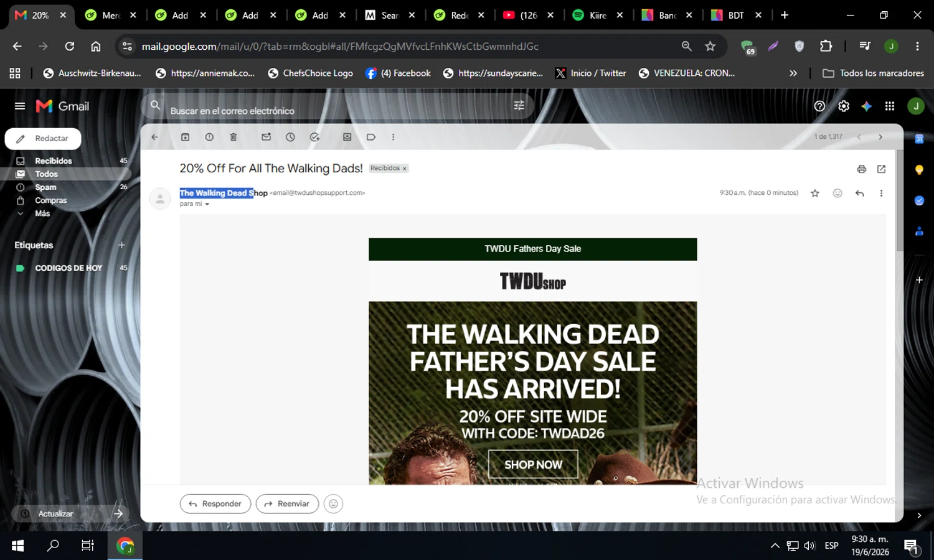Open the Gemini sparkle icon
The height and width of the screenshot is (560, 934).
(866, 106)
